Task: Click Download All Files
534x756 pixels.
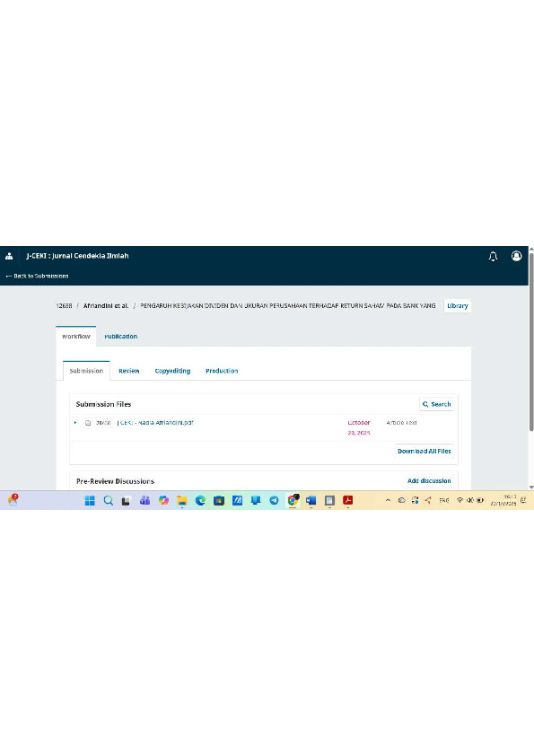Action: pyautogui.click(x=425, y=452)
